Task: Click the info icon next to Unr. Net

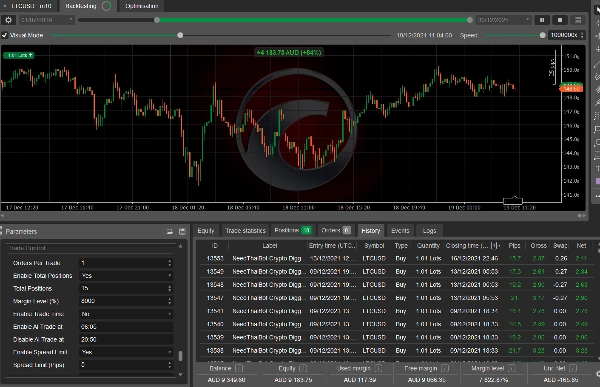Action: pos(573,368)
